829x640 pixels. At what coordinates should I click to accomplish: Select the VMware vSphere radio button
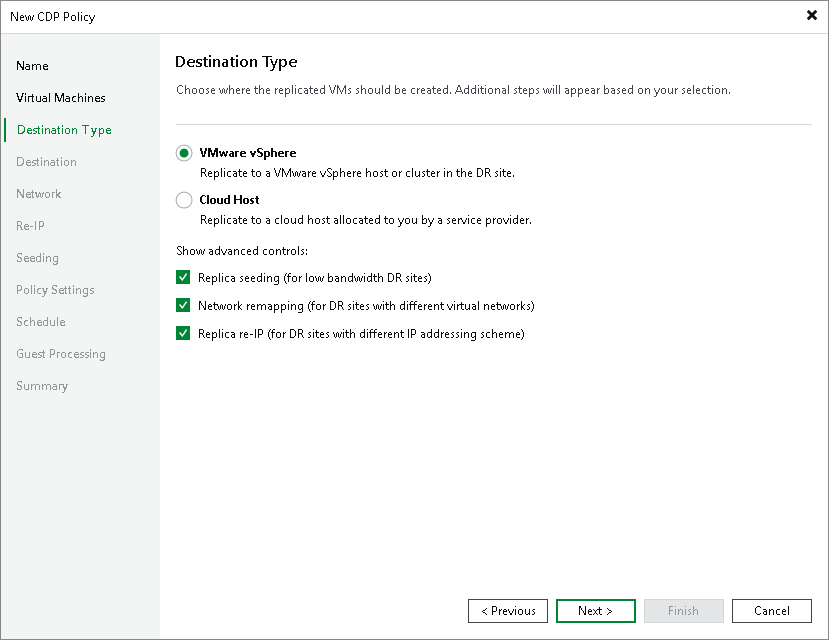(x=184, y=153)
